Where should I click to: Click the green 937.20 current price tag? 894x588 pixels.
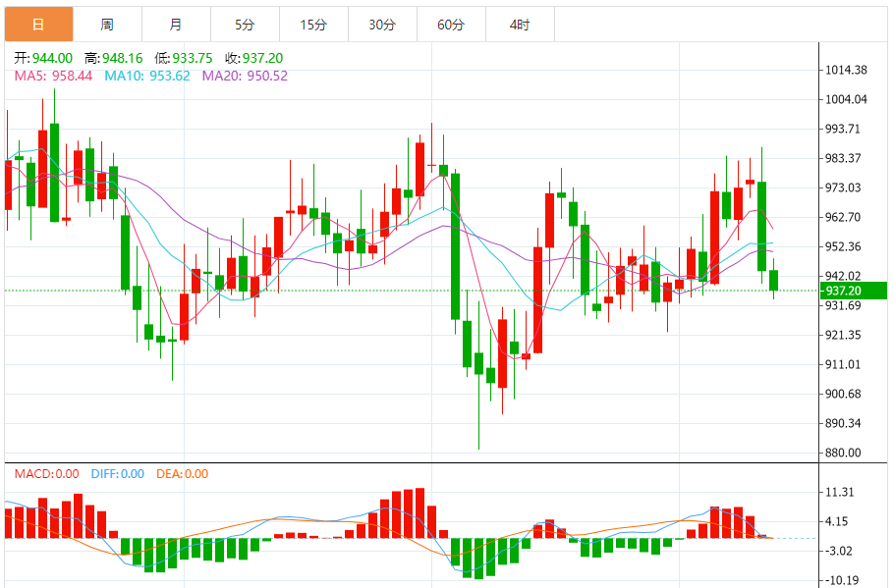[x=853, y=291]
